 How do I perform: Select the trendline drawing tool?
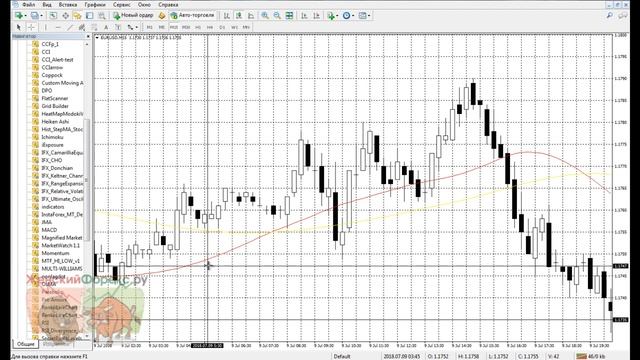tap(70, 27)
